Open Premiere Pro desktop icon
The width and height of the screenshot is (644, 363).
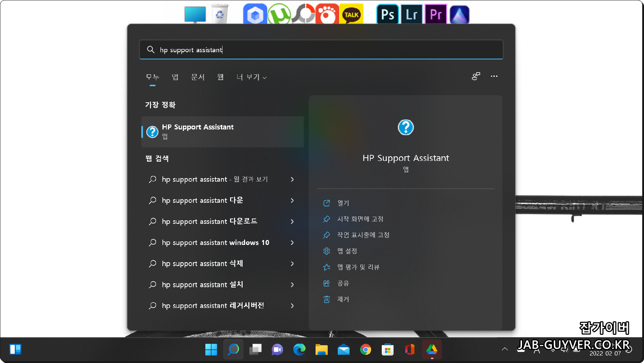[x=435, y=14]
